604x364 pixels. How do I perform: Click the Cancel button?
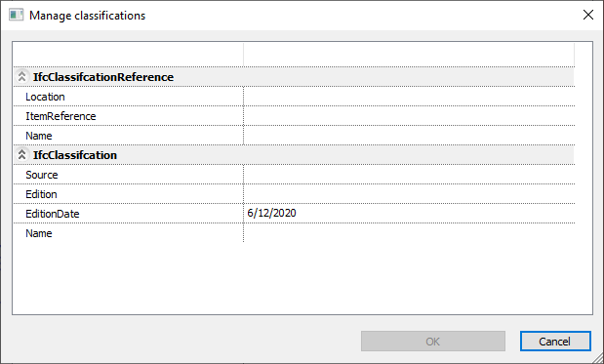555,342
